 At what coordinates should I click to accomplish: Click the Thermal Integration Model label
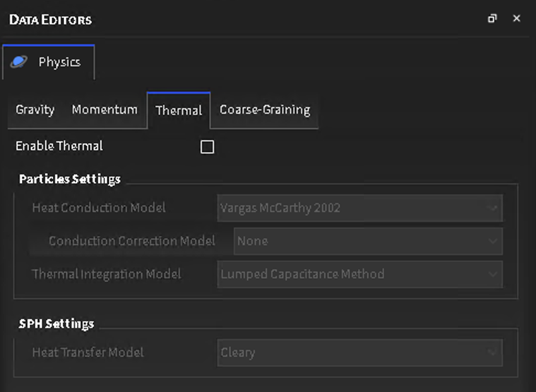tap(107, 274)
